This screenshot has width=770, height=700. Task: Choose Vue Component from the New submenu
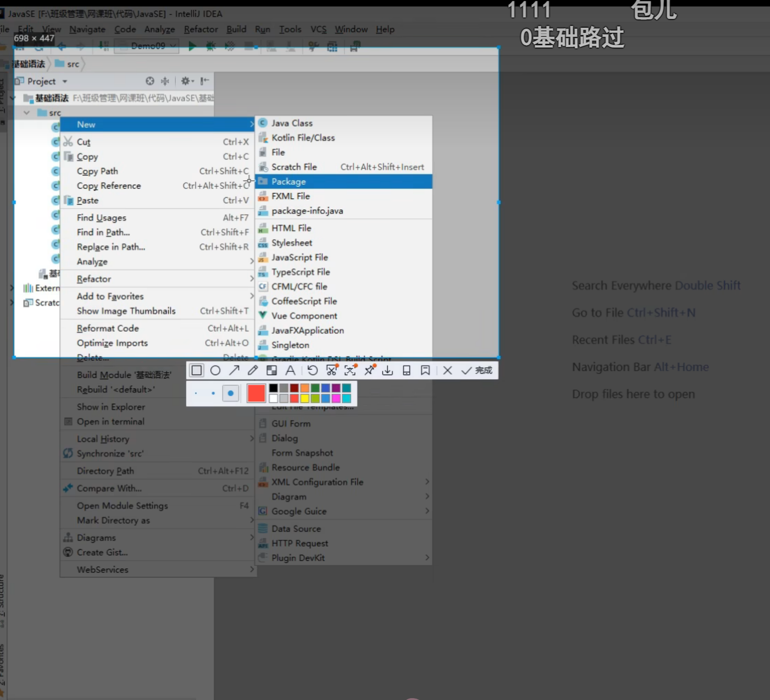344,316
